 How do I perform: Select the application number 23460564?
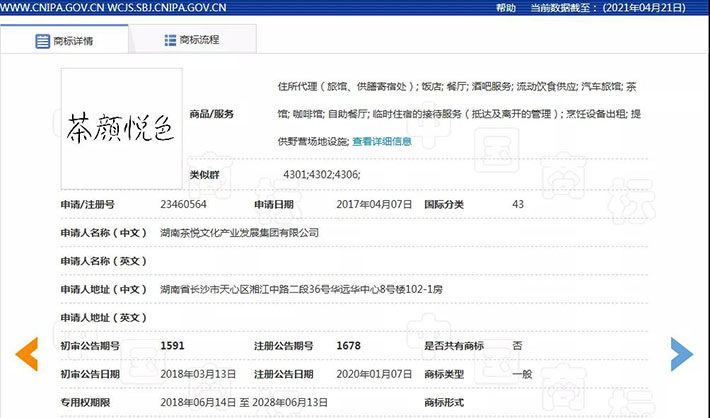coord(183,204)
